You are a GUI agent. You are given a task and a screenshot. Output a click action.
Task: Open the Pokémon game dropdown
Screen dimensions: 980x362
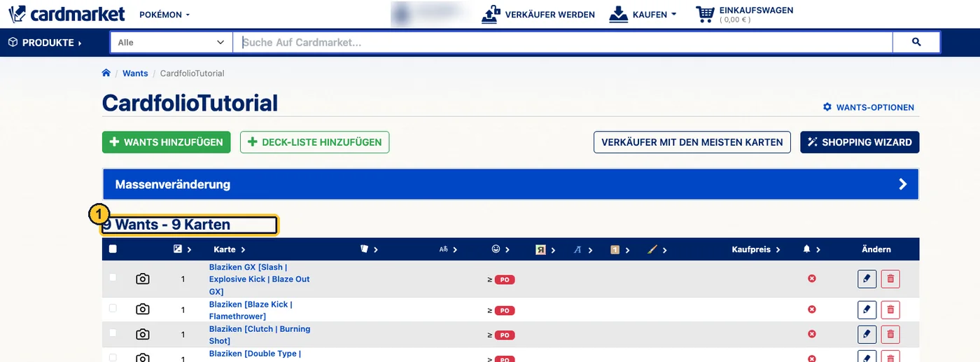[x=164, y=15]
